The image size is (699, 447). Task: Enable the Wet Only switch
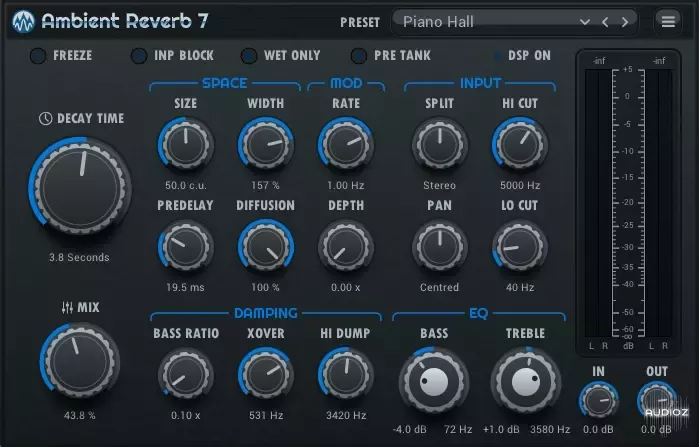coord(248,56)
